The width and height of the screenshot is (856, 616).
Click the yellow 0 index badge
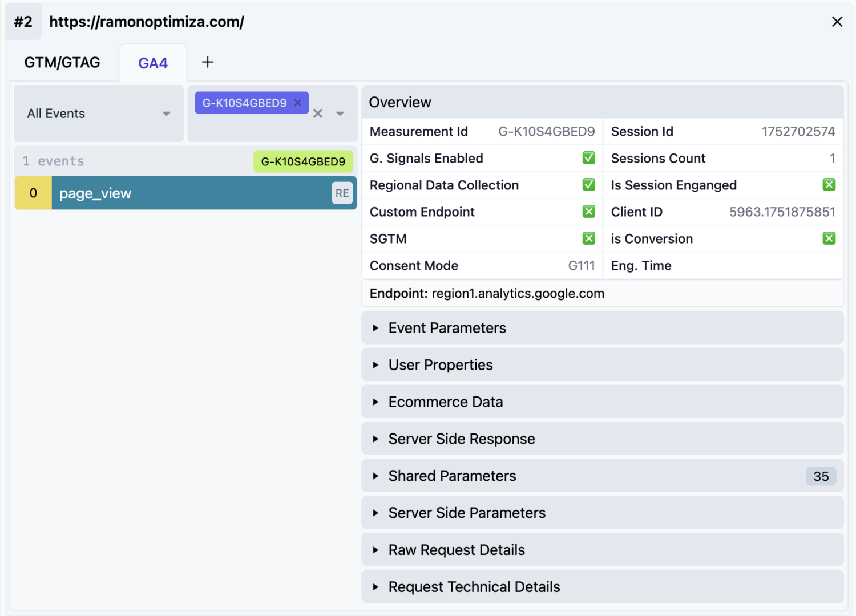[x=33, y=193]
